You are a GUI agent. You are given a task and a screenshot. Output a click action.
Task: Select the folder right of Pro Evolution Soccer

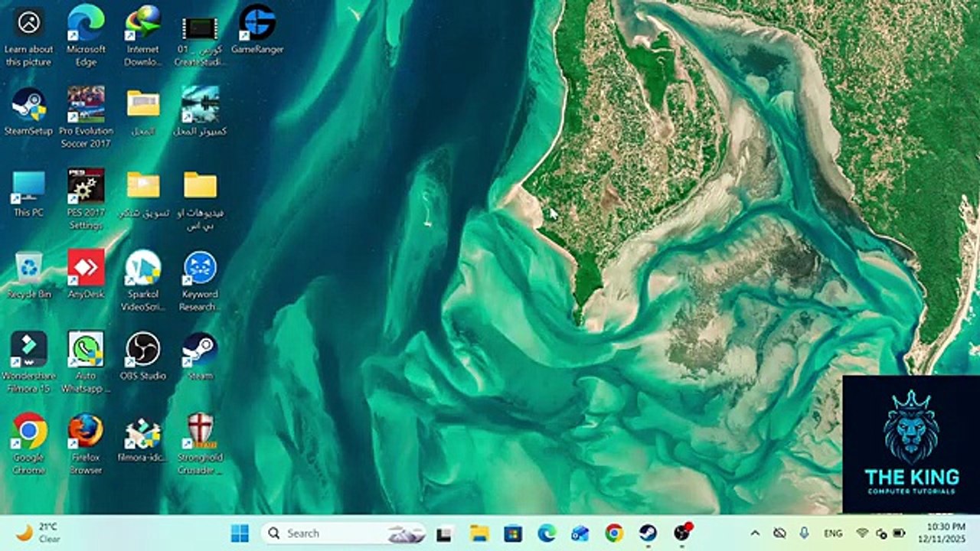click(143, 112)
